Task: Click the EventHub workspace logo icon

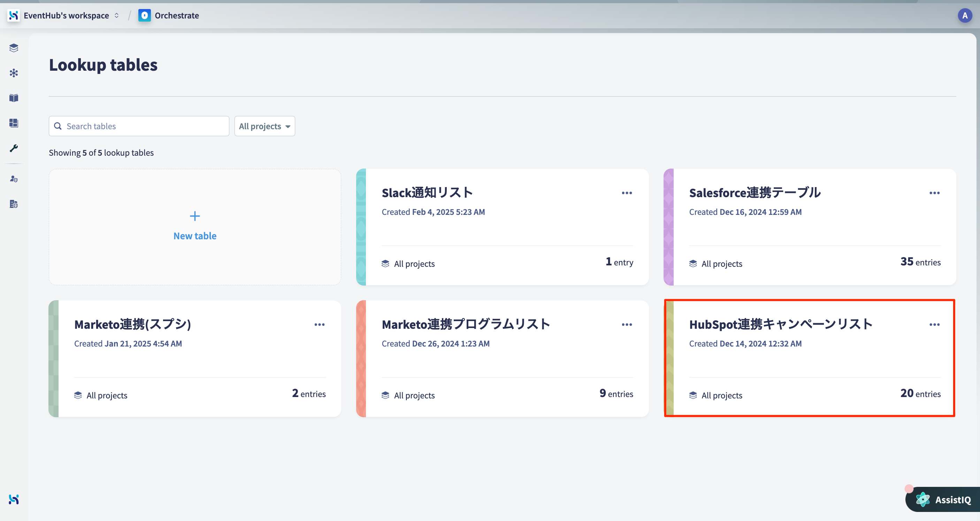Action: pos(14,16)
